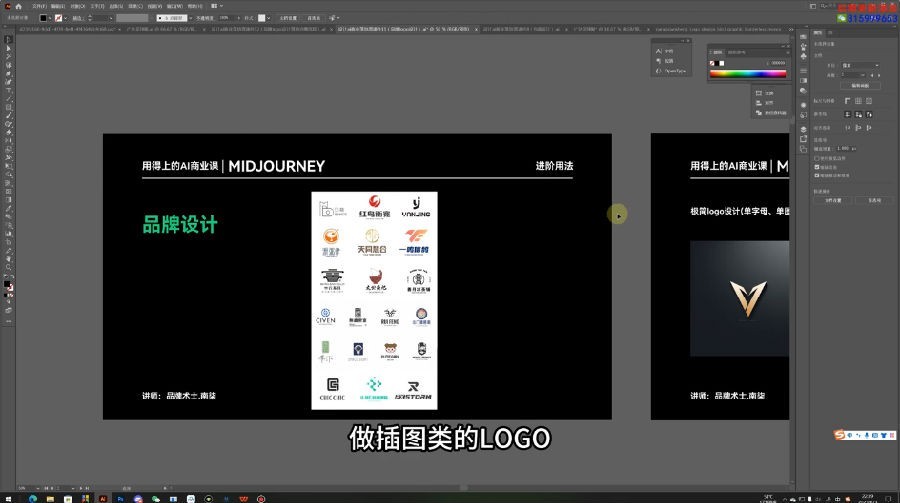The height and width of the screenshot is (503, 900).
Task: Open Photoshop from the Windows taskbar
Action: coord(120,498)
